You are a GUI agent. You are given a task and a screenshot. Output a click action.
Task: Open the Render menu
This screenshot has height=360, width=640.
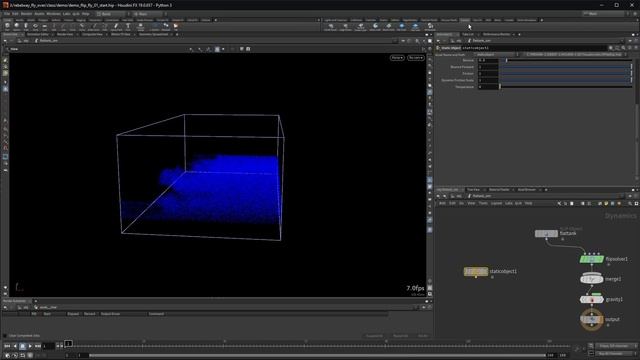point(26,14)
